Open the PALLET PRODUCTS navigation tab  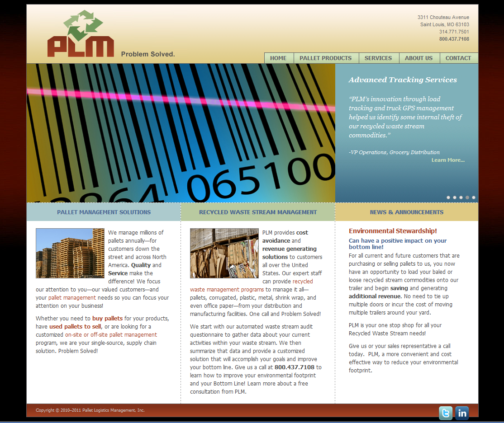(326, 58)
